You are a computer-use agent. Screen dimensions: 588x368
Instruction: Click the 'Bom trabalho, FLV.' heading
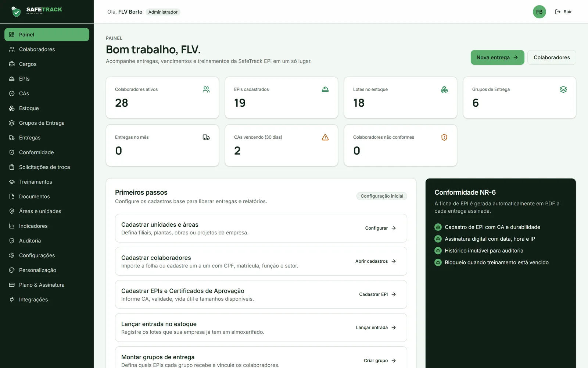[153, 49]
